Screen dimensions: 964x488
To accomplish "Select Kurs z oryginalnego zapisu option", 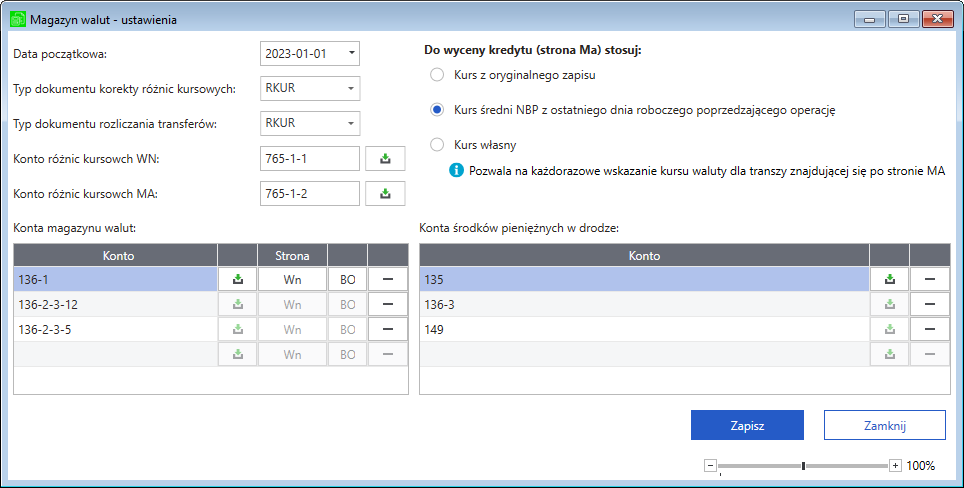I will (x=436, y=74).
